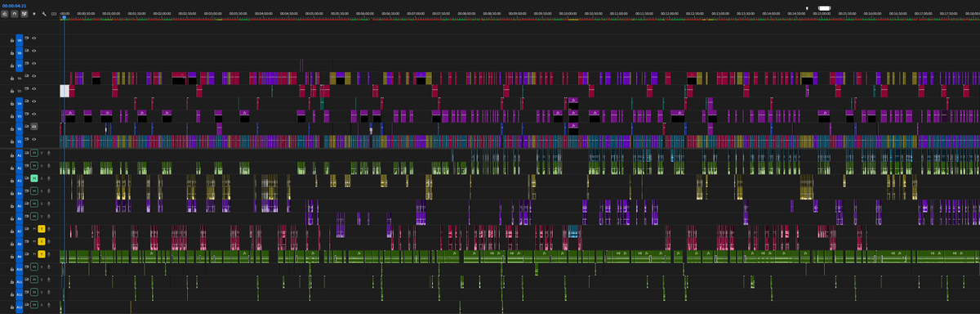
Task: Mute audio track A2
Action: pyautogui.click(x=33, y=165)
